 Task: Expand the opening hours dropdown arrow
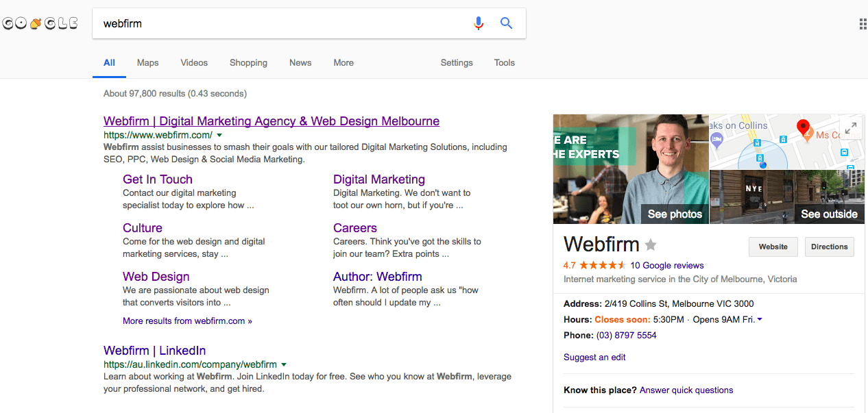pos(760,320)
